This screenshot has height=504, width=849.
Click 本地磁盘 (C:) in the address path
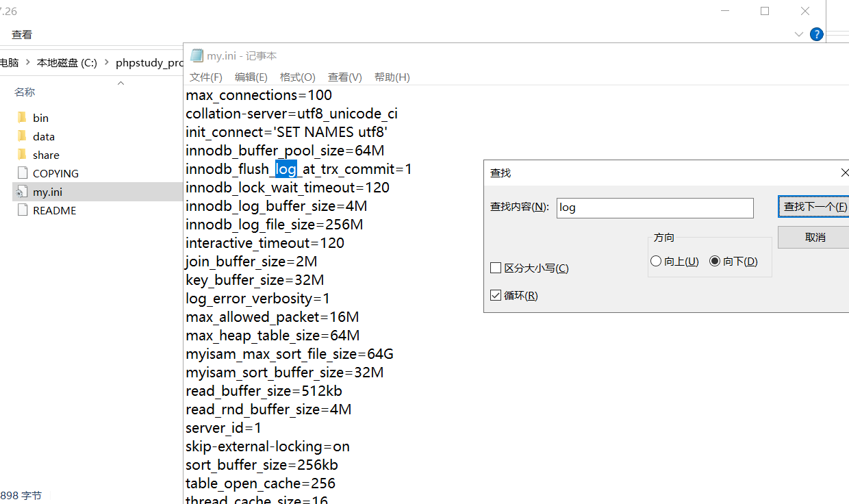pos(67,62)
